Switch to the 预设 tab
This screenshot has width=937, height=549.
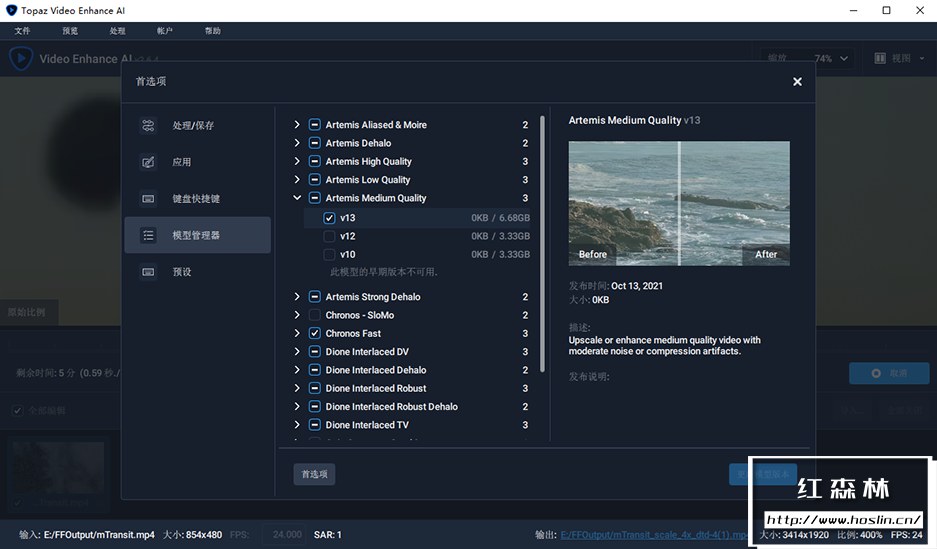pos(197,272)
